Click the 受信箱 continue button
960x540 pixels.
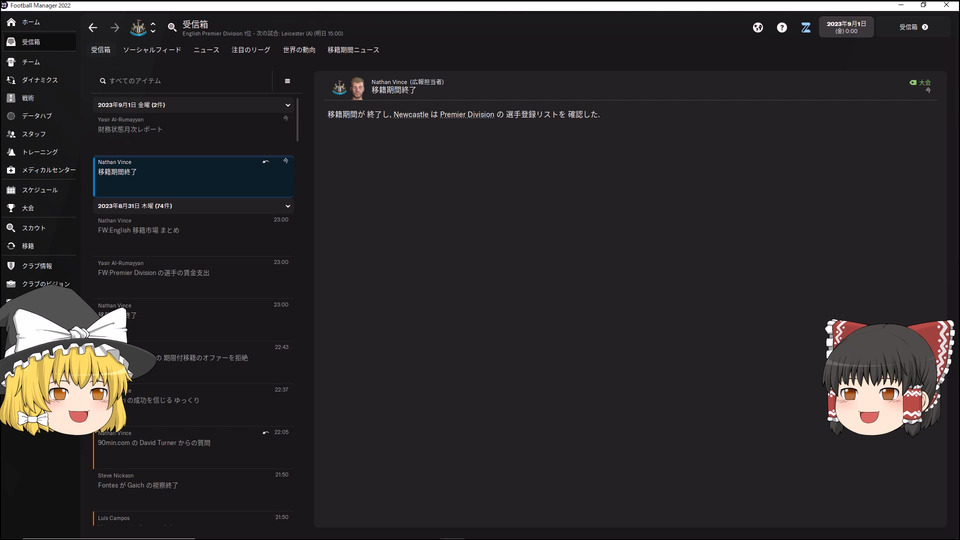[913, 27]
